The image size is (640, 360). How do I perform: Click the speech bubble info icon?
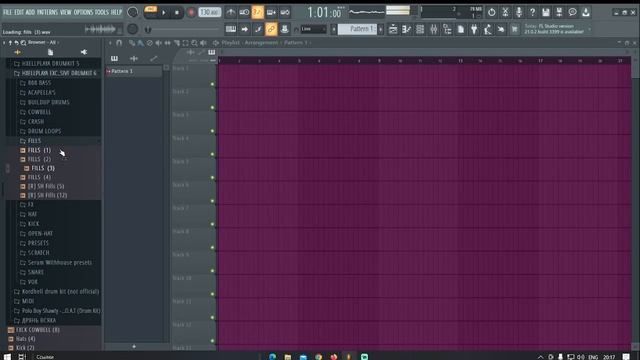click(x=573, y=12)
